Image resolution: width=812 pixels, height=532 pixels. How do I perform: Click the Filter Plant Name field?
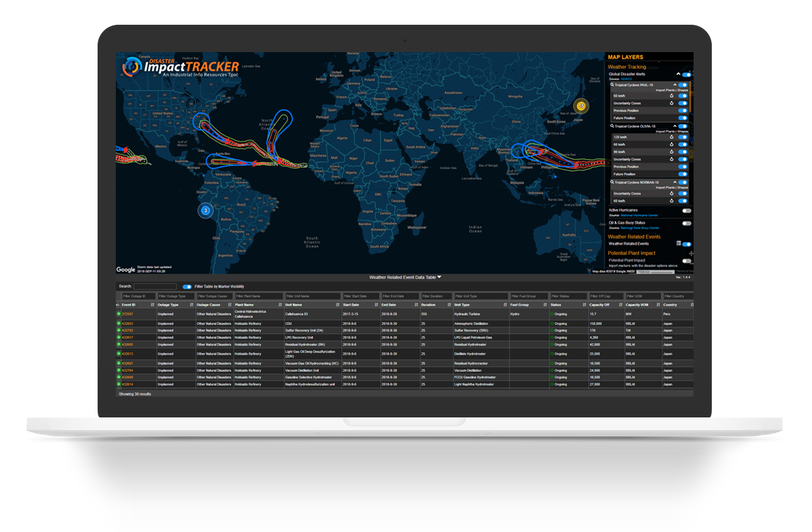[259, 296]
